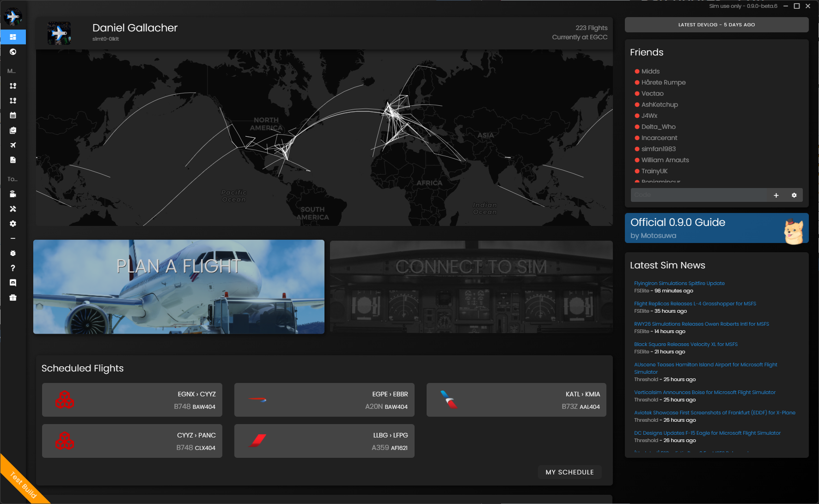Screen dimensions: 819x504
Task: Open the question mark help icon
Action: (x=13, y=268)
